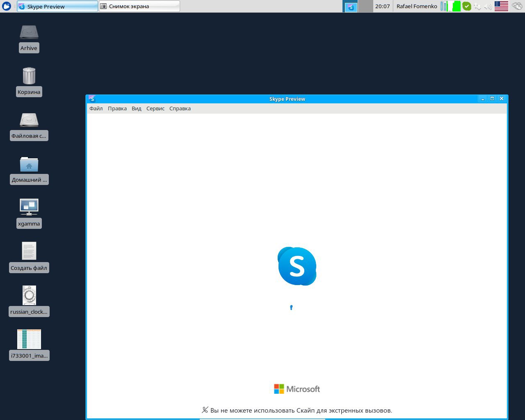This screenshot has width=525, height=420.
Task: Minimize the Skype Preview window
Action: 483,99
